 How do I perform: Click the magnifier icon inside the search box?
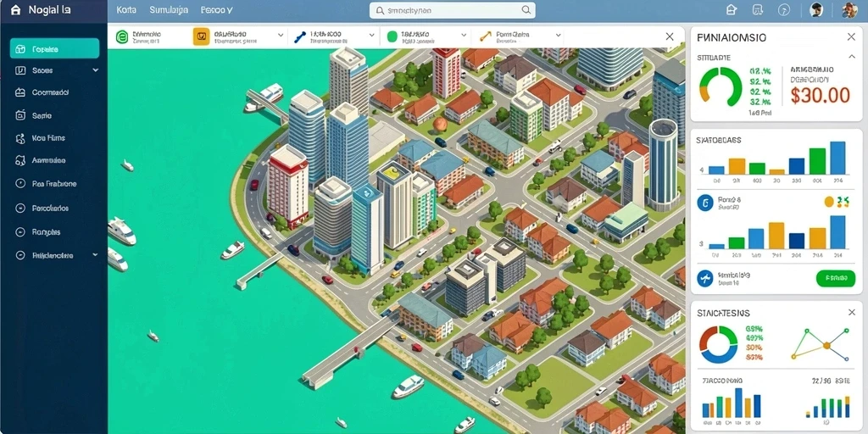pyautogui.click(x=526, y=10)
